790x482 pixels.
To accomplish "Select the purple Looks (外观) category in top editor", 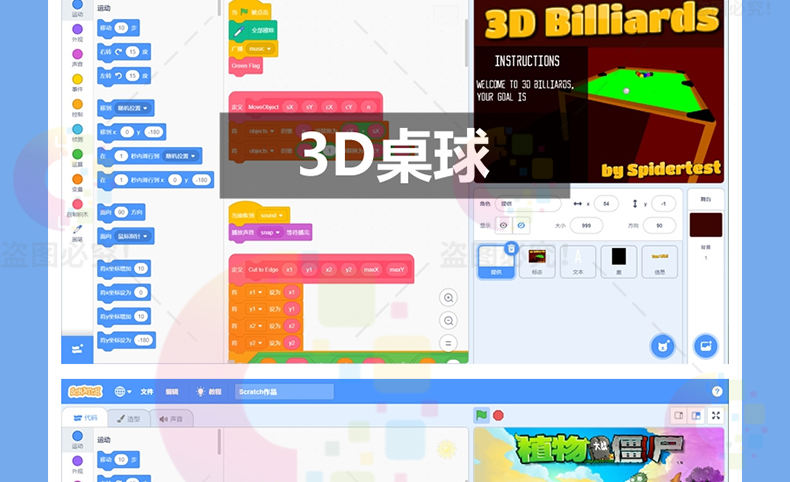I will click(x=77, y=32).
